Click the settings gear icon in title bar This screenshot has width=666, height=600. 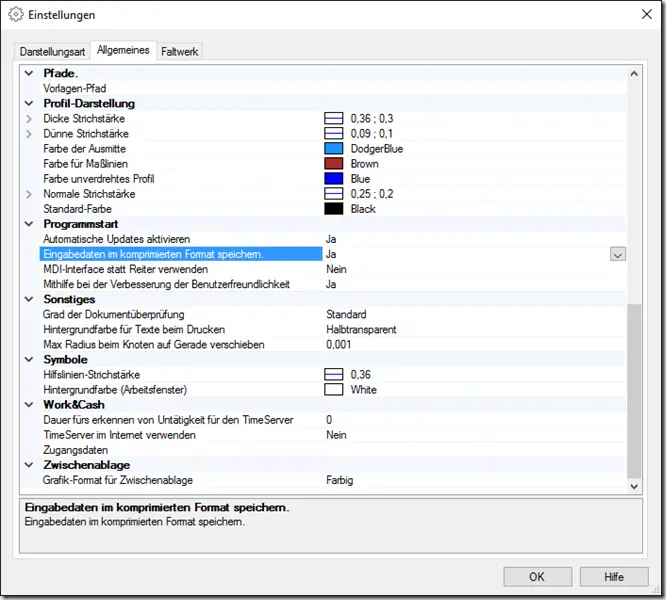click(16, 14)
